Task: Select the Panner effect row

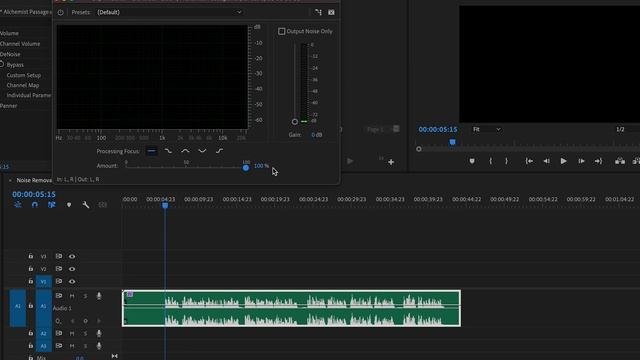Action: 9,106
